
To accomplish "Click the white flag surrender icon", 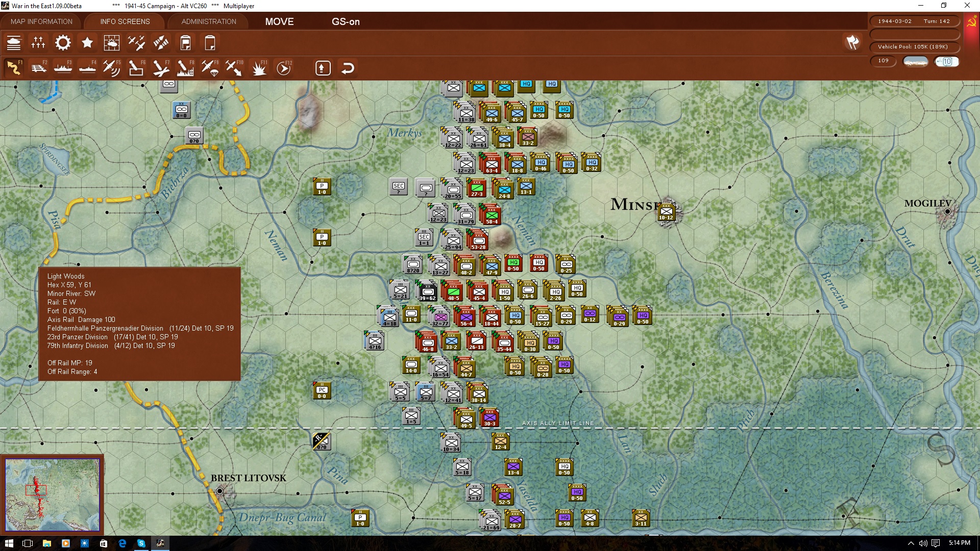I will [x=851, y=43].
